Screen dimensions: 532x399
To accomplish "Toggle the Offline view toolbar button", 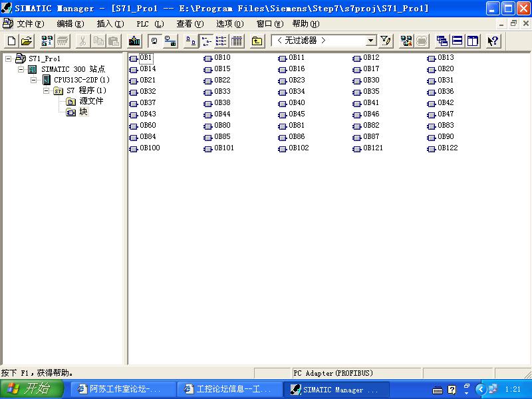I will pyautogui.click(x=154, y=41).
